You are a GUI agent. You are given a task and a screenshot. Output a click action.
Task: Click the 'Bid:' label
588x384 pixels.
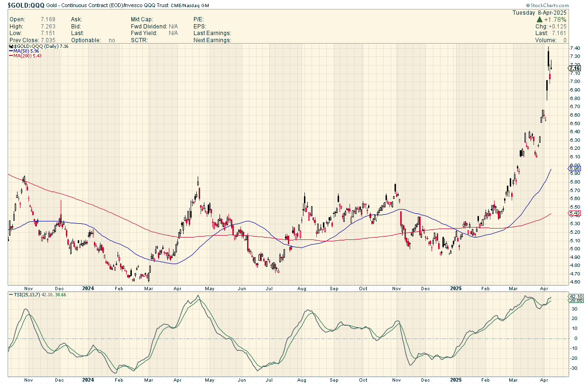(76, 27)
